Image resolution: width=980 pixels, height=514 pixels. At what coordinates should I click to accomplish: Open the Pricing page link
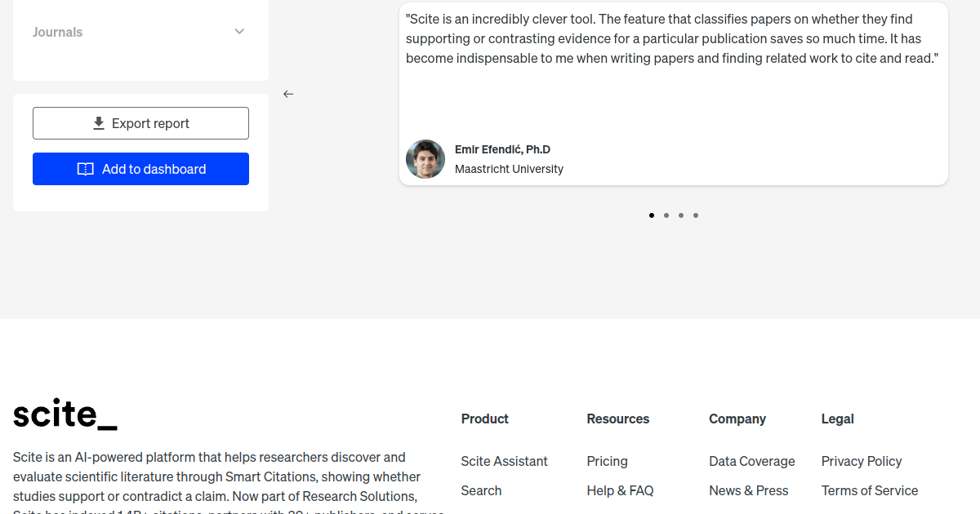[607, 461]
